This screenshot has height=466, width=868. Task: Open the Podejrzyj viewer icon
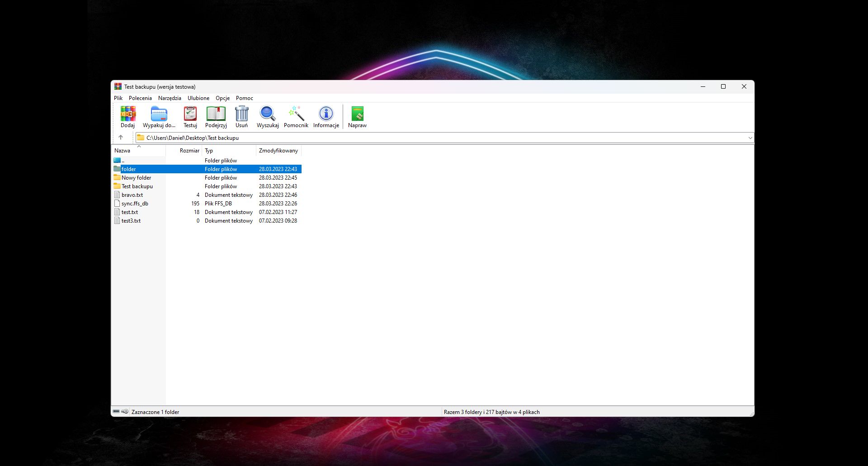coord(216,116)
